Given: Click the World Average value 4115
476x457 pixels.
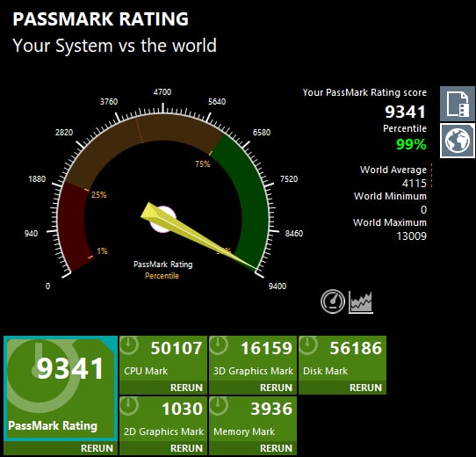Looking at the screenshot, I should pos(414,183).
